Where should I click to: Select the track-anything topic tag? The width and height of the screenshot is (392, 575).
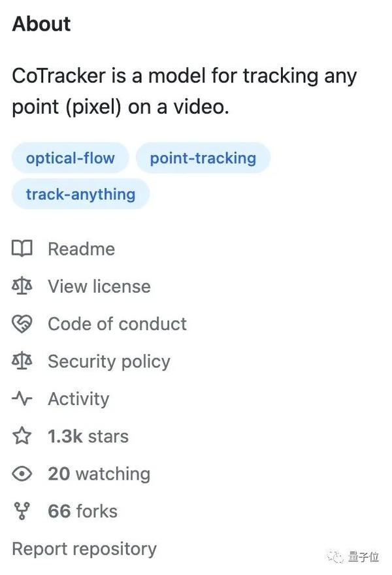[x=80, y=193]
